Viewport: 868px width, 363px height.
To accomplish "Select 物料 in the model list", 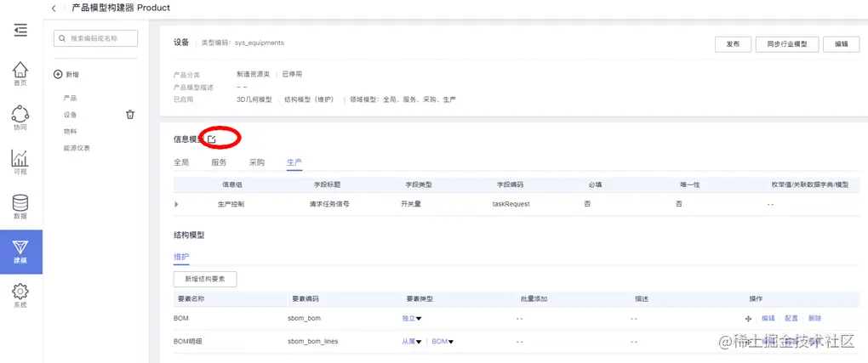I will click(71, 131).
